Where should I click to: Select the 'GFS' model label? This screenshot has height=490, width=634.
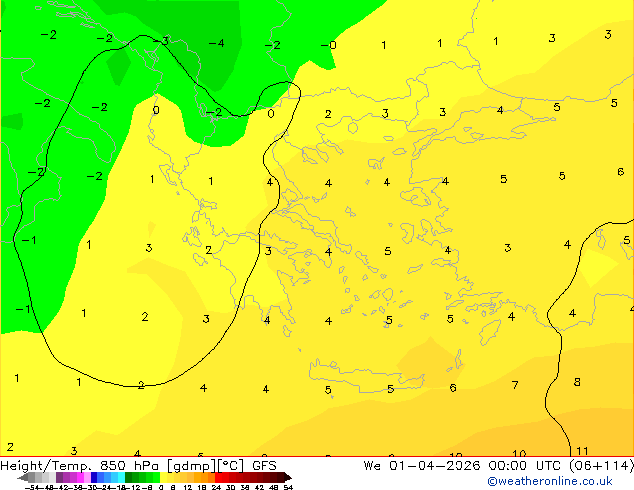coord(264,466)
